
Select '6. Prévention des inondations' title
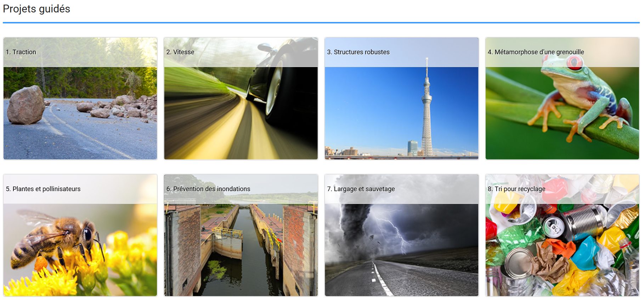click(208, 189)
